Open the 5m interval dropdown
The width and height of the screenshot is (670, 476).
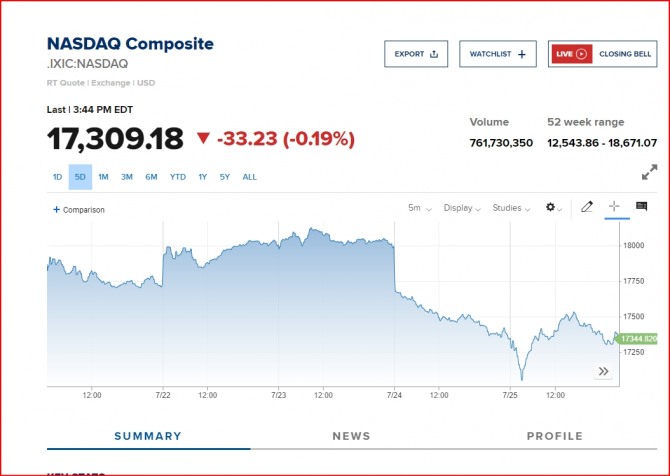click(x=419, y=208)
